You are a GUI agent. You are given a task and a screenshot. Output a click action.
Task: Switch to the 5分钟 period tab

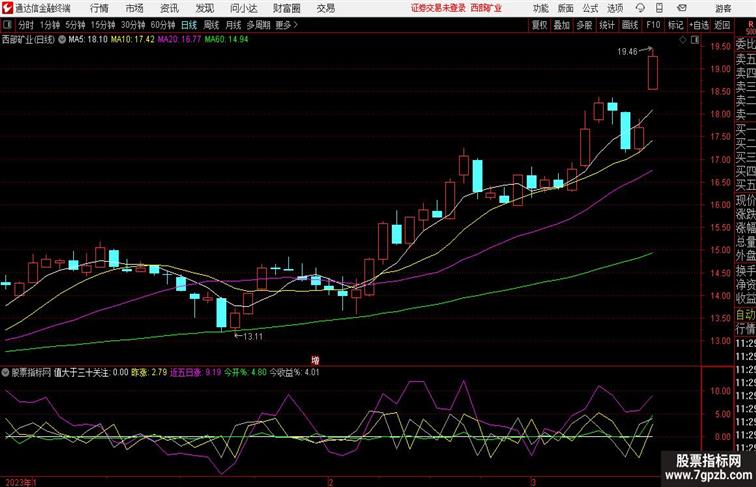click(x=75, y=25)
